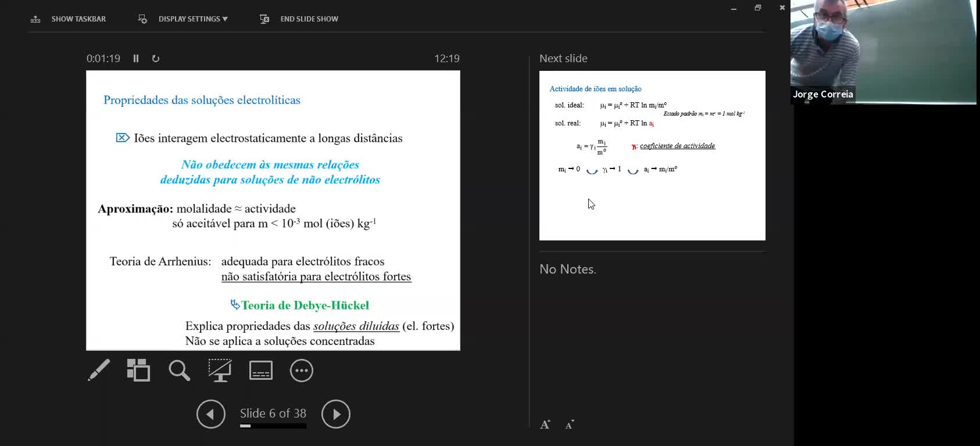980x446 pixels.
Task: Click the Show Taskbar icon
Action: pyautogui.click(x=35, y=19)
